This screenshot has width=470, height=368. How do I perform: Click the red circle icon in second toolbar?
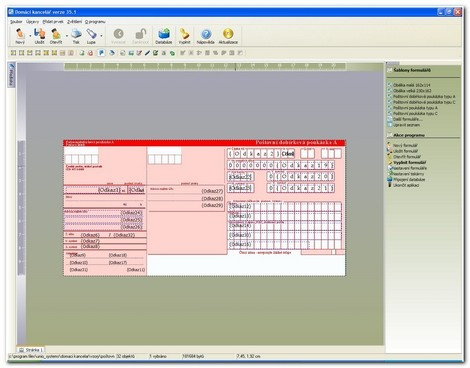[90, 53]
